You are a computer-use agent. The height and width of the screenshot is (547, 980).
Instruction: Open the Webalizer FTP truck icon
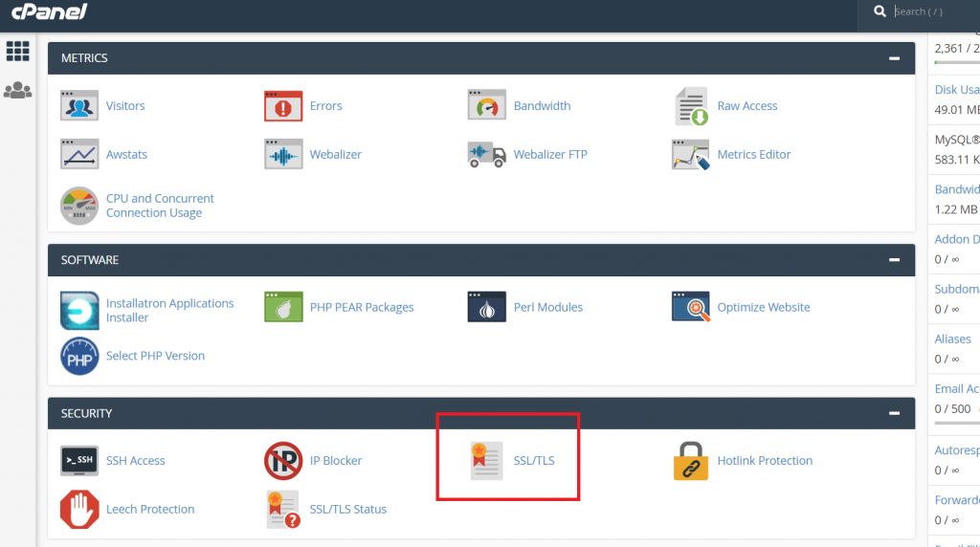coord(487,154)
